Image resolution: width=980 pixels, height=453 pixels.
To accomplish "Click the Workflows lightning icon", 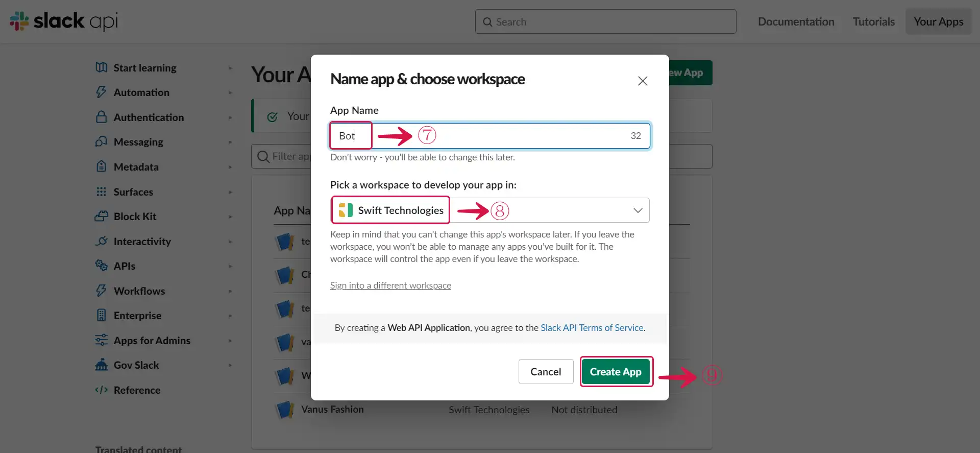I will pyautogui.click(x=101, y=291).
